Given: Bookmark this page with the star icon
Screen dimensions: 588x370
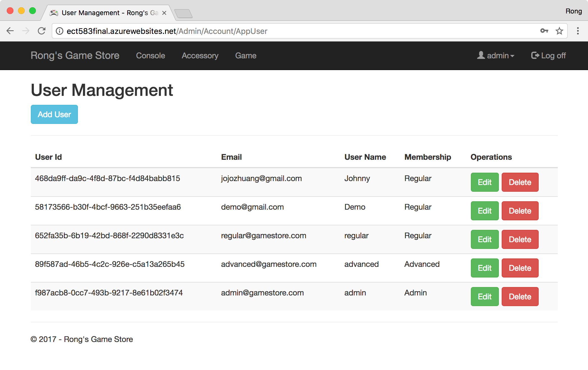Looking at the screenshot, I should [559, 31].
